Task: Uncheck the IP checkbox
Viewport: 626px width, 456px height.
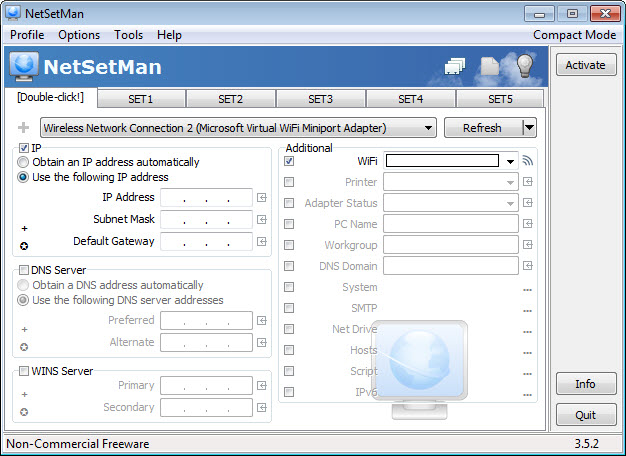Action: pyautogui.click(x=24, y=148)
